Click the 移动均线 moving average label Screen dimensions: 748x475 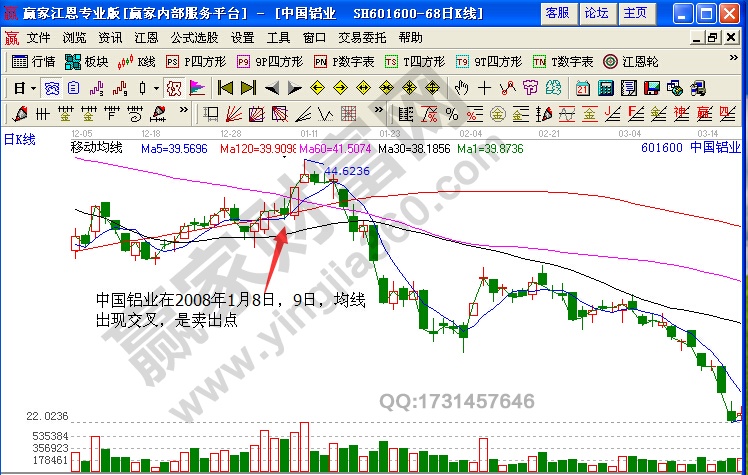(97, 148)
